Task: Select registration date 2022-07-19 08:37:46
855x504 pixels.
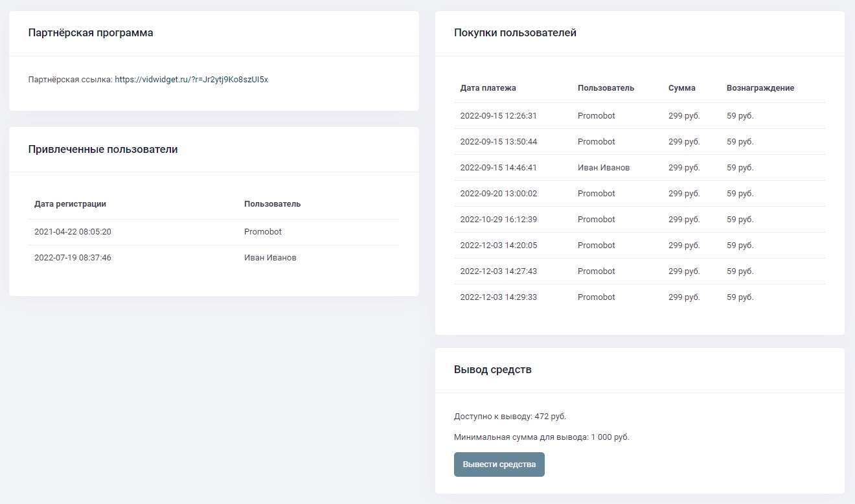Action: 73,258
